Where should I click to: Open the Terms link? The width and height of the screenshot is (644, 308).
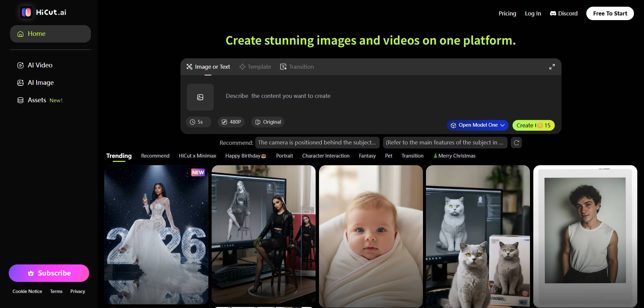click(56, 292)
